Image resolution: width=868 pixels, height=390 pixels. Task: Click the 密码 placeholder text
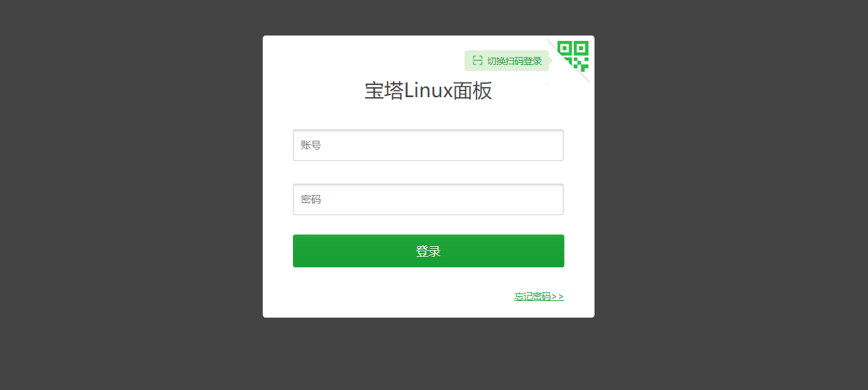click(311, 199)
